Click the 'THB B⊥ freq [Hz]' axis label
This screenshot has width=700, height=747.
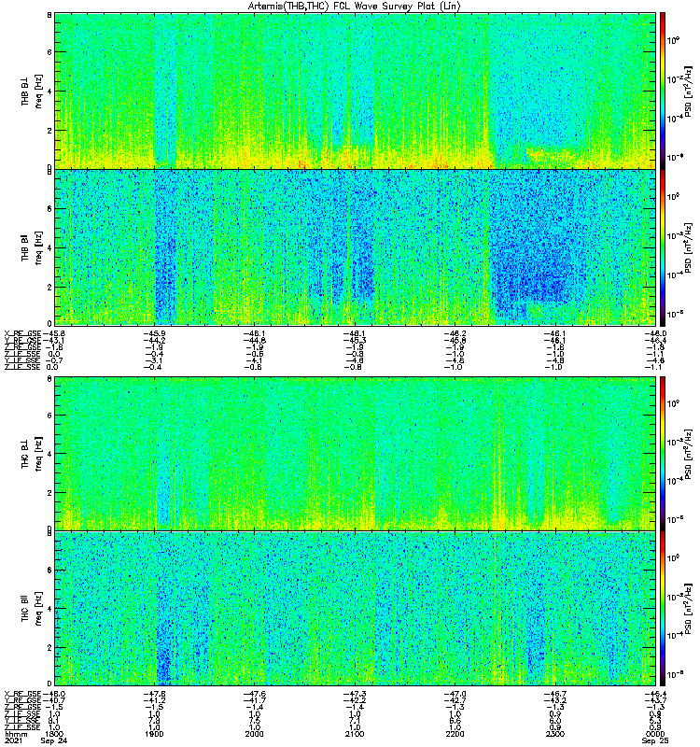[32, 91]
